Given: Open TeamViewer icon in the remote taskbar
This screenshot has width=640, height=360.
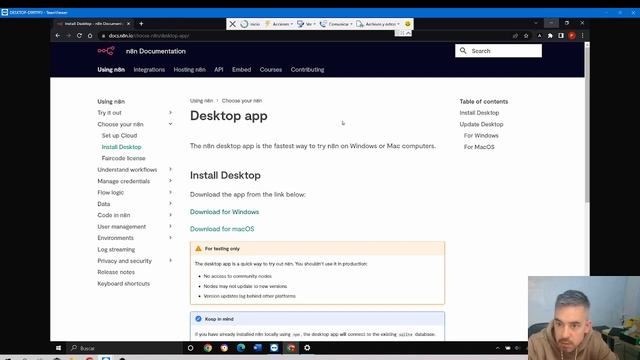Looking at the screenshot, I should coord(274,348).
